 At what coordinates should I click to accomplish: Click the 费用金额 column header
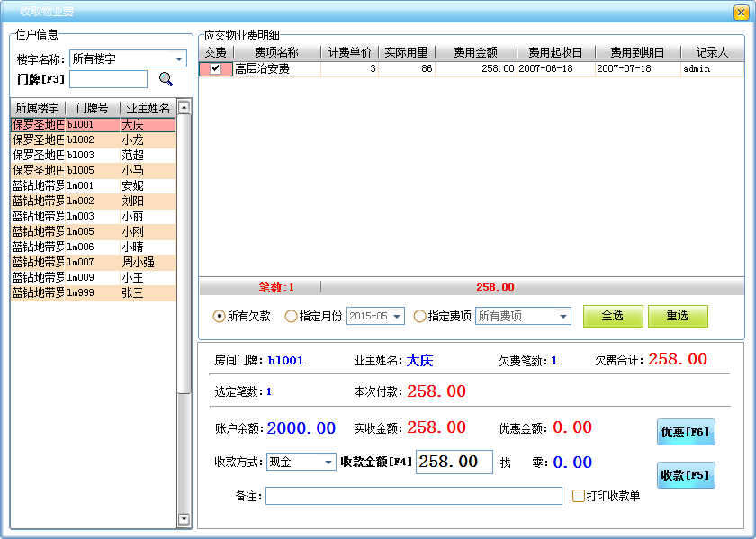click(476, 52)
